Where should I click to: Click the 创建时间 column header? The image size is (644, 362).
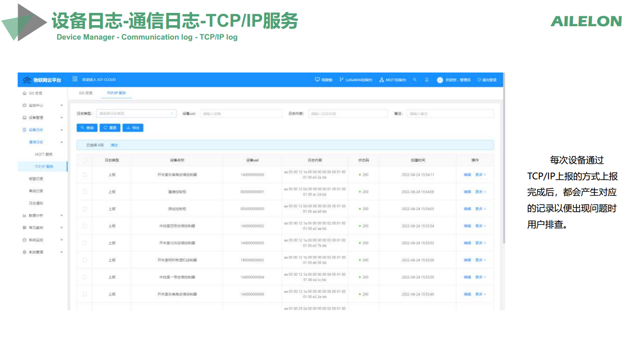417,160
